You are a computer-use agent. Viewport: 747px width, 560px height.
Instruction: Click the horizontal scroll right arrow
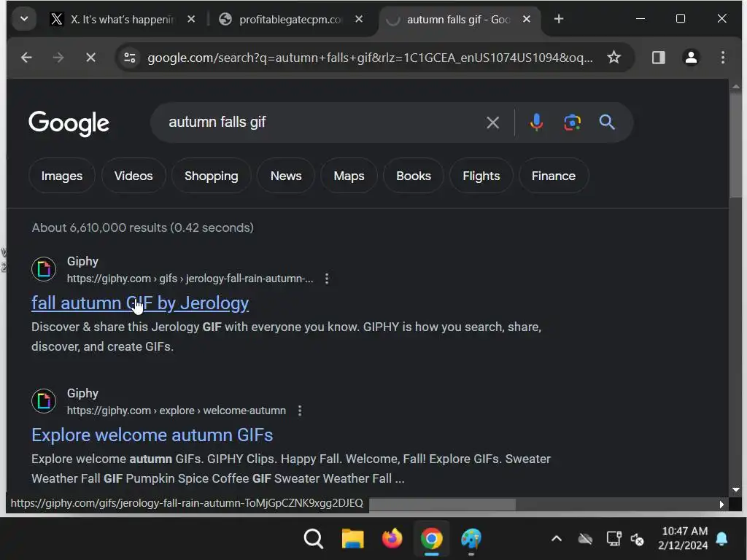click(721, 505)
